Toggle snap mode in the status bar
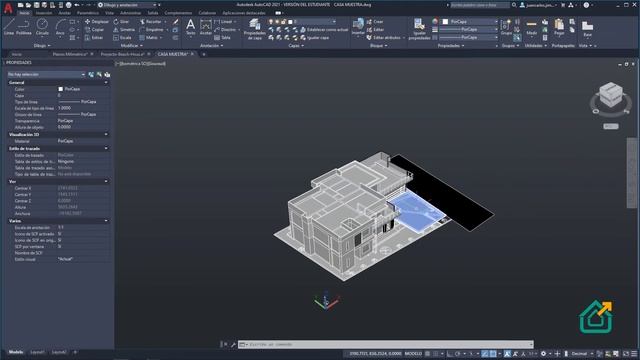Image resolution: width=640 pixels, height=360 pixels. coord(436,353)
